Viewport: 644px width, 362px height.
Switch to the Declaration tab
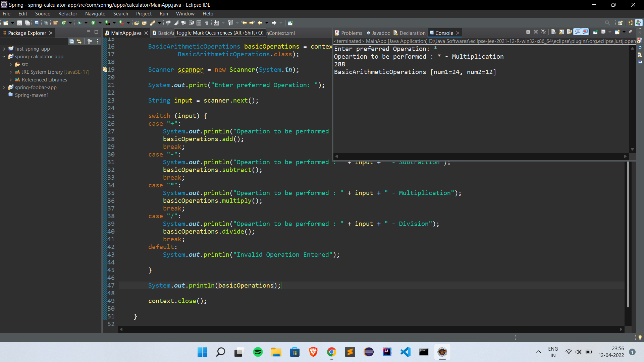[410, 33]
